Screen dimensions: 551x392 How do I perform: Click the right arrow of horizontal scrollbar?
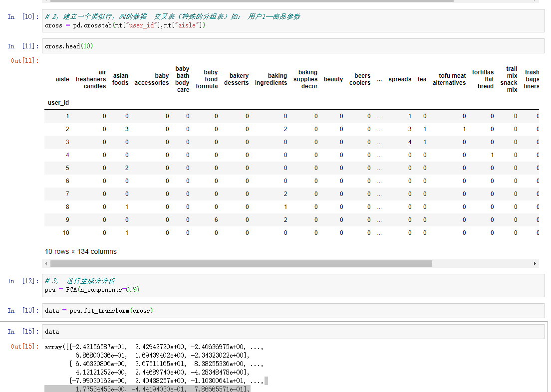click(x=535, y=263)
